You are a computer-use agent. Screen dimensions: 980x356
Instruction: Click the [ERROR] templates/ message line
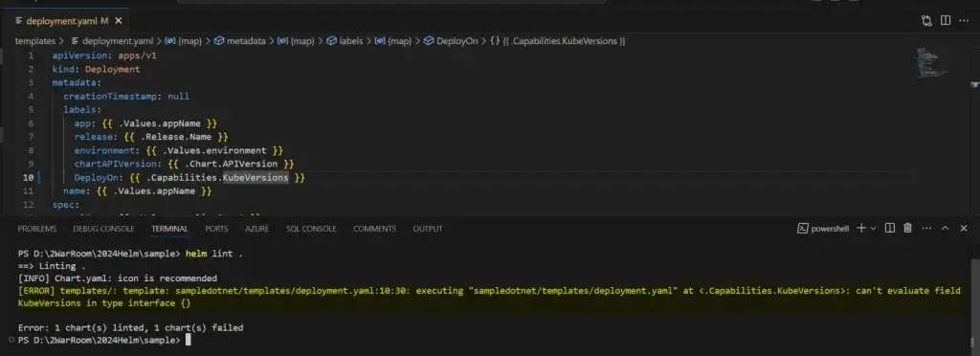pos(489,298)
